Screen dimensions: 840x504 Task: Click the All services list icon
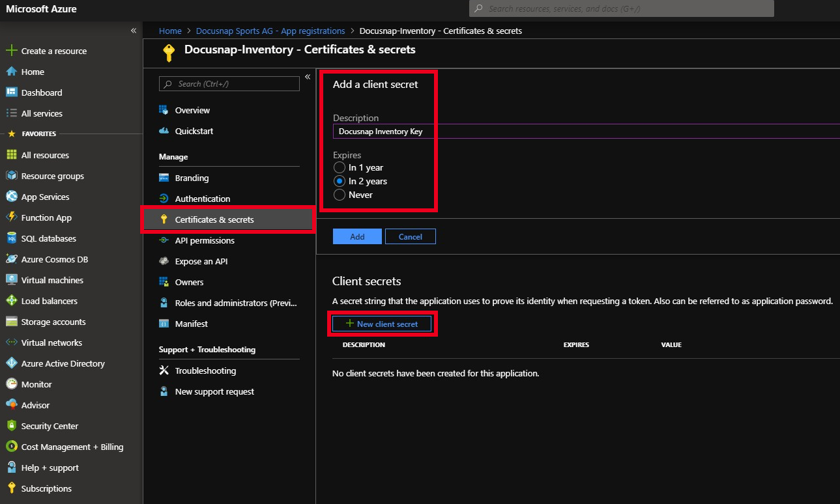[11, 113]
